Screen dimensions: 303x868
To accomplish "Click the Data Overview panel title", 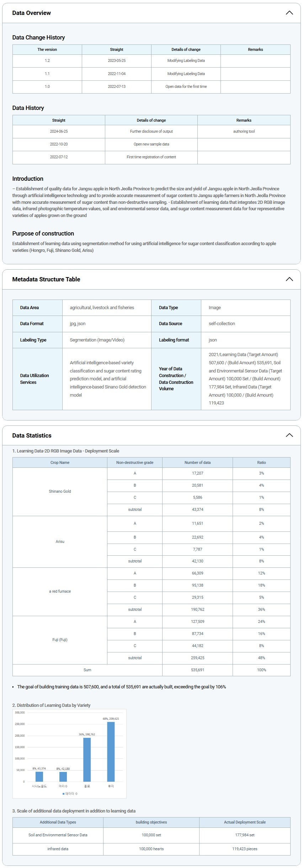I will [x=31, y=13].
